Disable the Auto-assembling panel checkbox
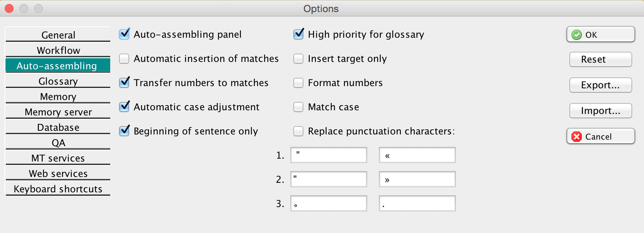 click(124, 34)
